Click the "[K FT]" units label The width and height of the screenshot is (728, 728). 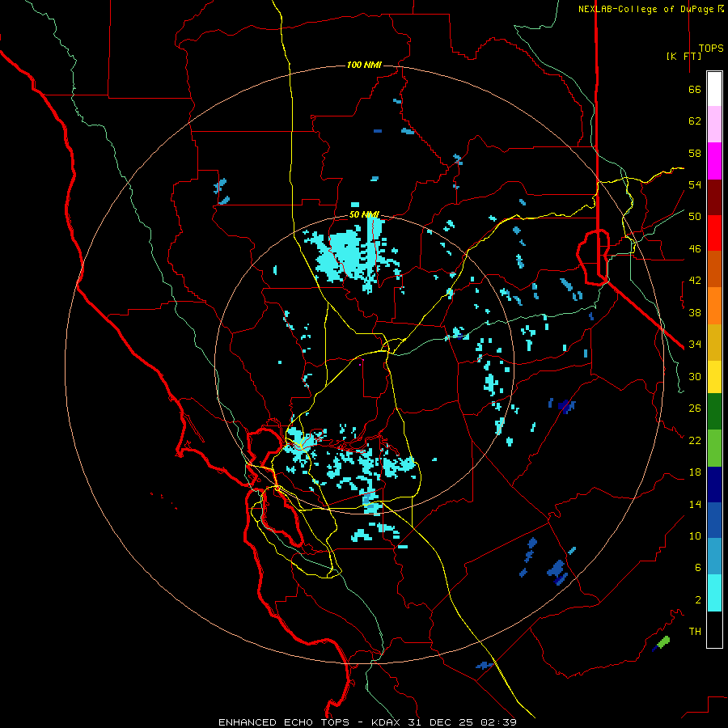(x=684, y=56)
